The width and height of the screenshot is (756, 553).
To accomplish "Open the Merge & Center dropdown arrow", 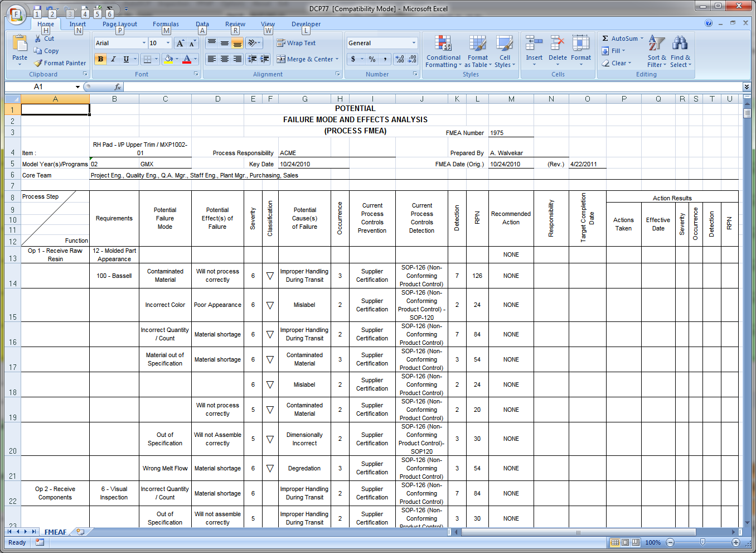I will (338, 59).
